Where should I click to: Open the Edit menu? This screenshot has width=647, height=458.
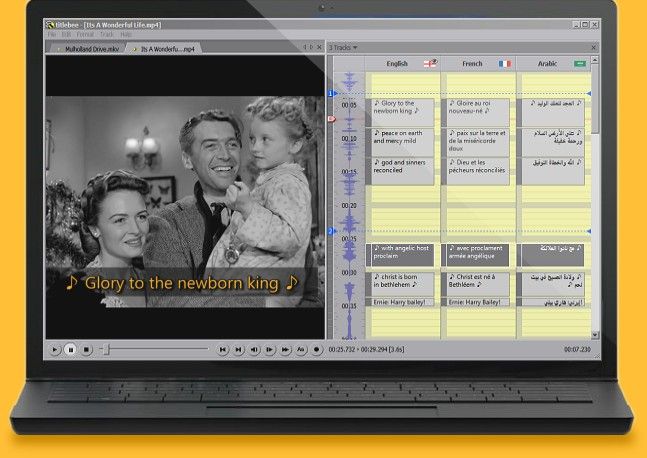(x=66, y=34)
